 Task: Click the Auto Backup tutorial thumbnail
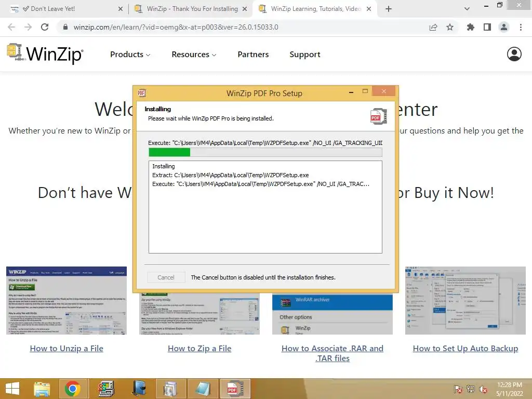coord(465,301)
